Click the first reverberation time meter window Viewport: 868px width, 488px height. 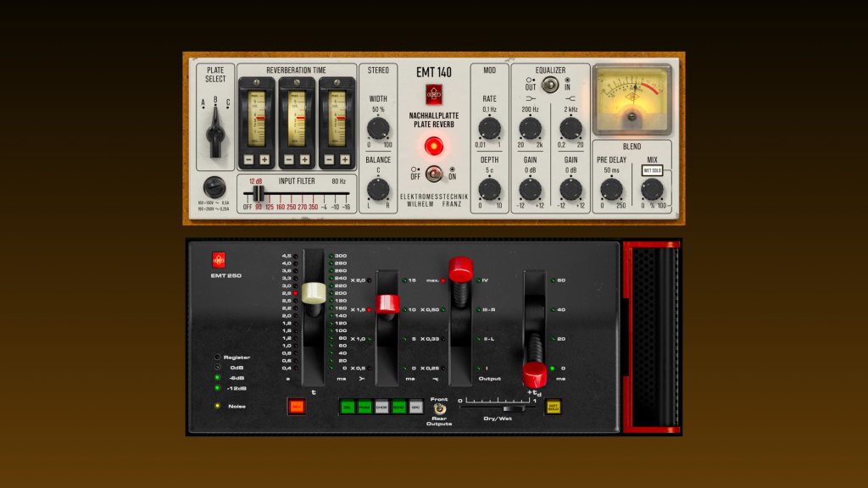[x=256, y=119]
